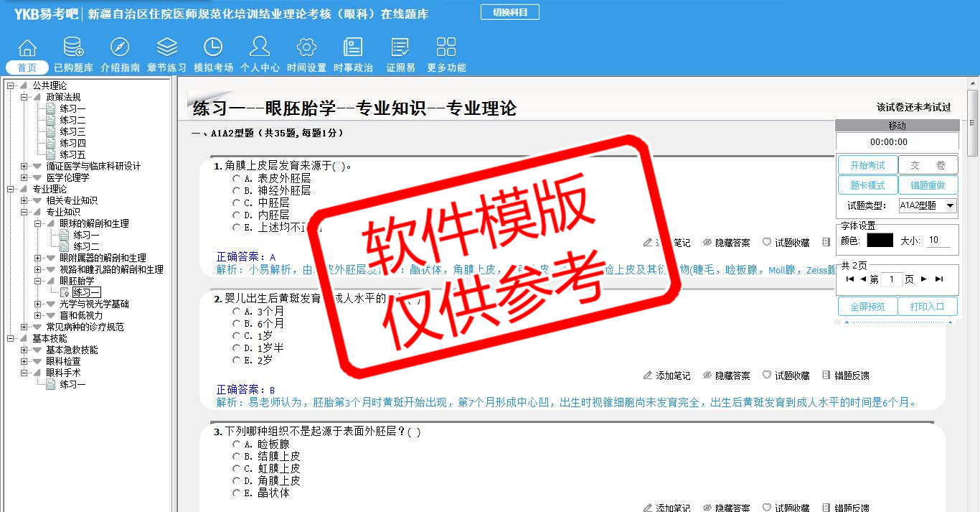
Task: Expand the 循证医学与临床科研设计 tree node
Action: [24, 166]
